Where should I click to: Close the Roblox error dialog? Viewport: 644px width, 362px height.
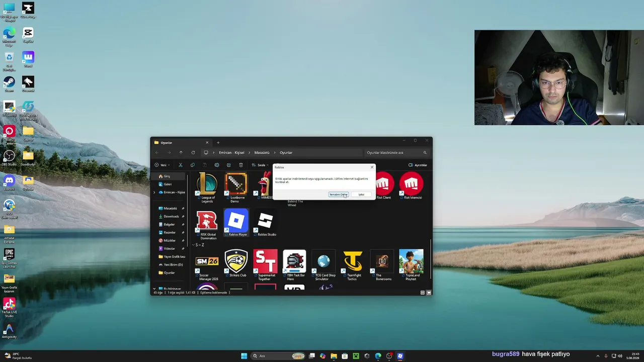coord(372,167)
